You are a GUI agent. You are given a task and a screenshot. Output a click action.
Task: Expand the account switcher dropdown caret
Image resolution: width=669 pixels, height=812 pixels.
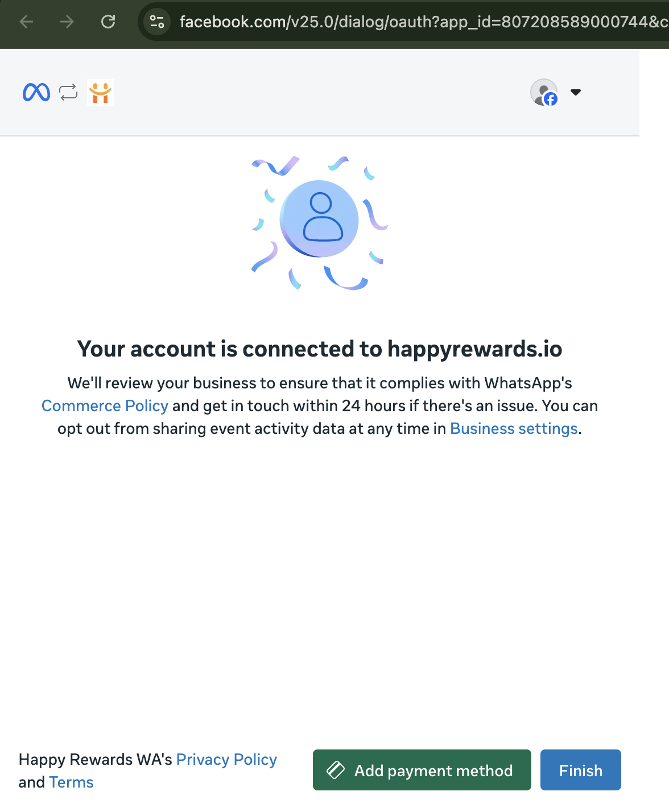[x=576, y=92]
